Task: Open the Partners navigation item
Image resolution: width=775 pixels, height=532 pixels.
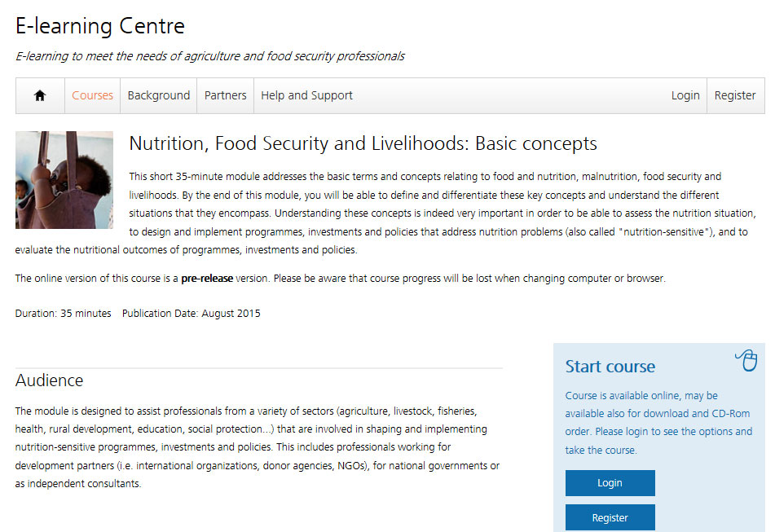Action: point(225,95)
